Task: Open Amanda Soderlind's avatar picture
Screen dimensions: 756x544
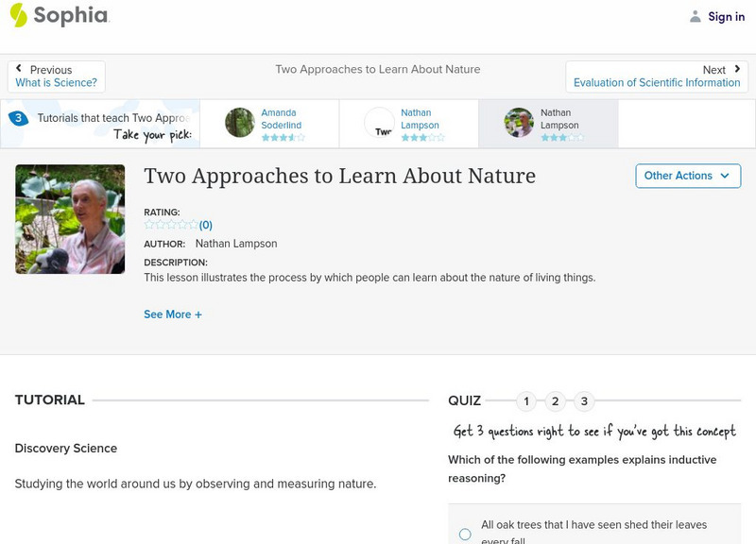Action: pos(239,123)
